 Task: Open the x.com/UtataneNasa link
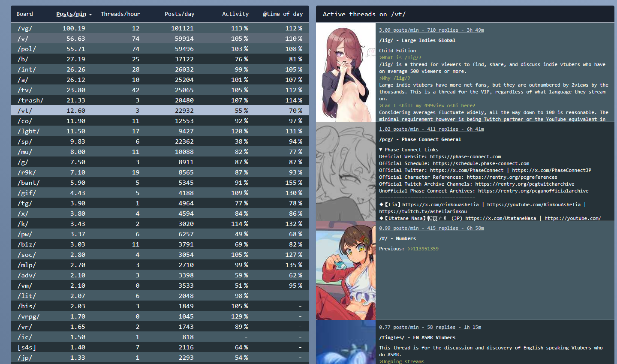(501, 218)
